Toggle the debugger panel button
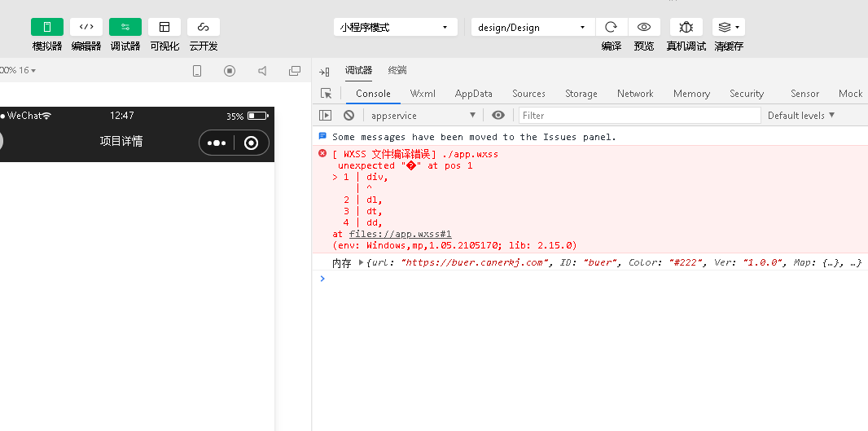Viewport: 868px width, 431px height. coord(125,27)
